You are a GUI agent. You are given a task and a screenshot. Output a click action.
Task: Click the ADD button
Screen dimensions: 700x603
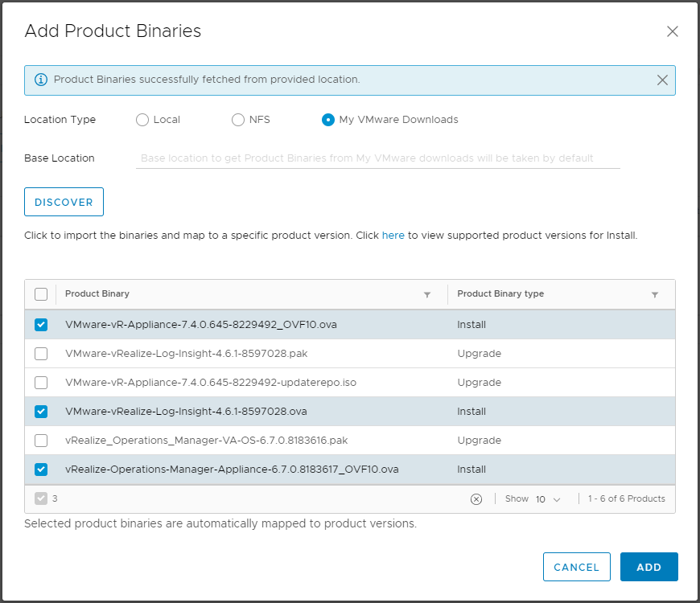point(649,567)
